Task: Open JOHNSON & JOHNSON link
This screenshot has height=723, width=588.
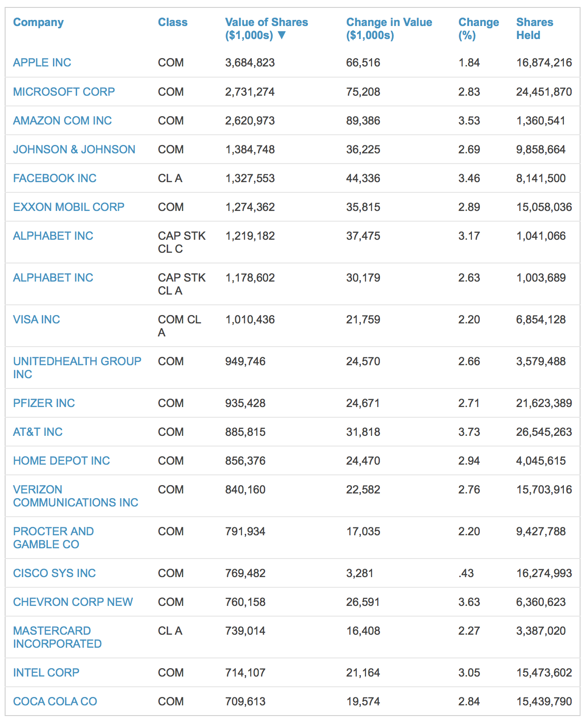Action: pyautogui.click(x=74, y=150)
